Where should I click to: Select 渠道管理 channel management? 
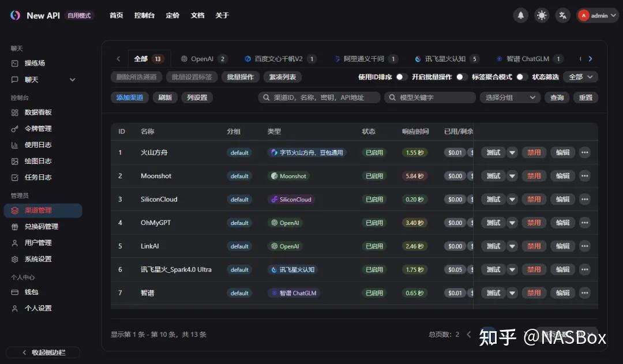point(43,210)
